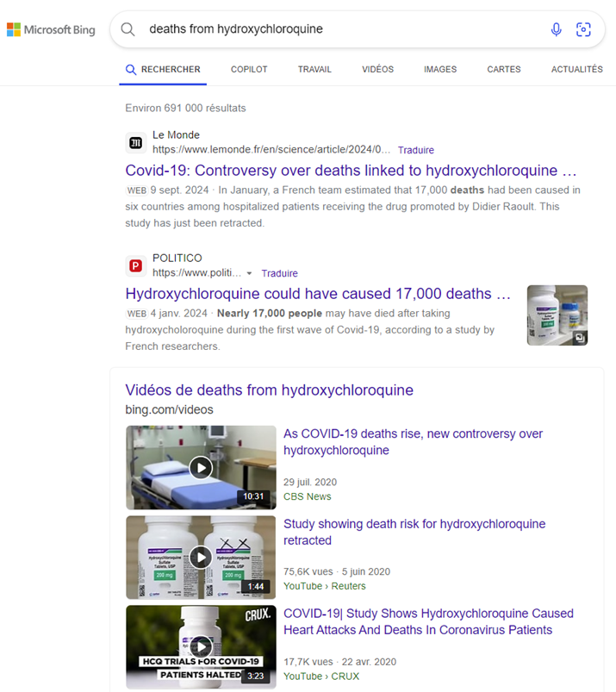Click the CBS News source label
Image resolution: width=616 pixels, height=692 pixels.
[307, 496]
